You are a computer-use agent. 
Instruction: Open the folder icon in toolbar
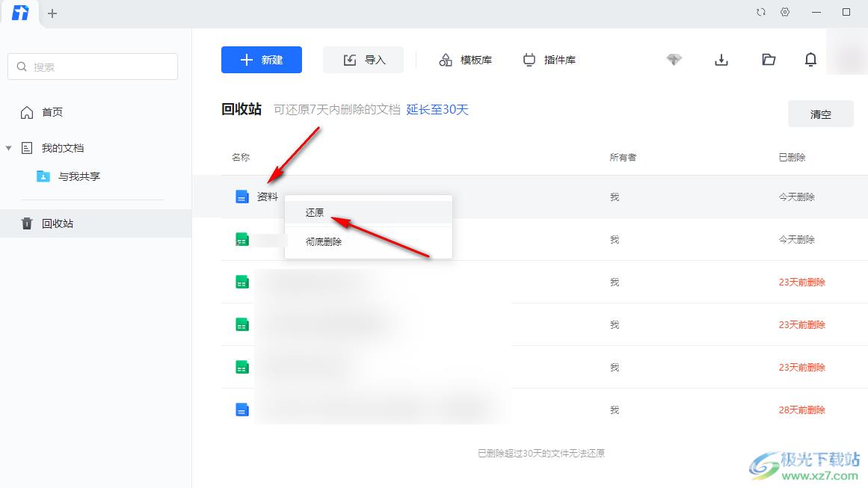tap(769, 59)
